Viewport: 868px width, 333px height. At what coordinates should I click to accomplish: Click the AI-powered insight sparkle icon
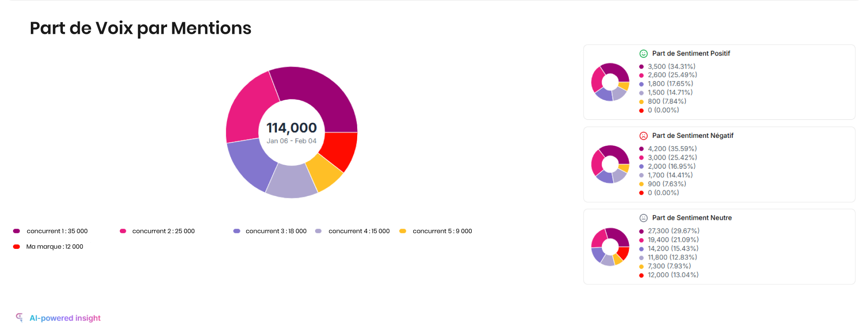click(20, 318)
